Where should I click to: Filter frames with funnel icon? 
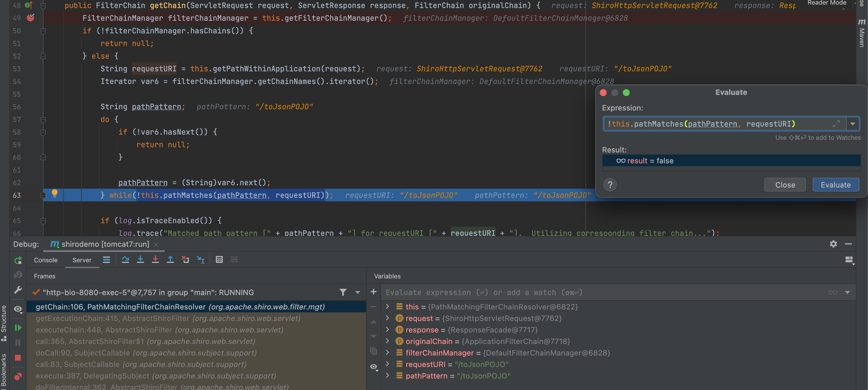(x=343, y=292)
